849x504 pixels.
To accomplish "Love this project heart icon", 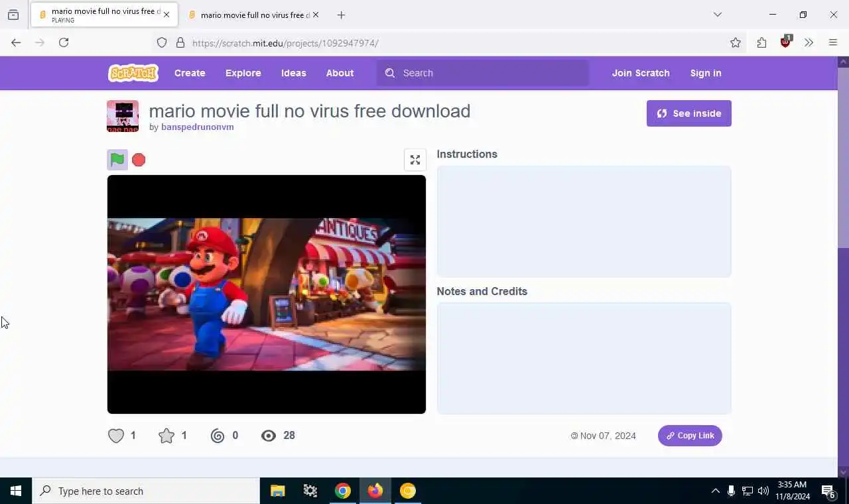I will pyautogui.click(x=116, y=436).
